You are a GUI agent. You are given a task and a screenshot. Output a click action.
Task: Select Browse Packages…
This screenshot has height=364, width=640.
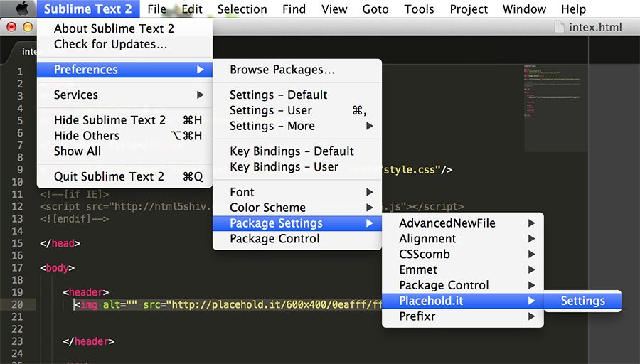tap(297, 70)
